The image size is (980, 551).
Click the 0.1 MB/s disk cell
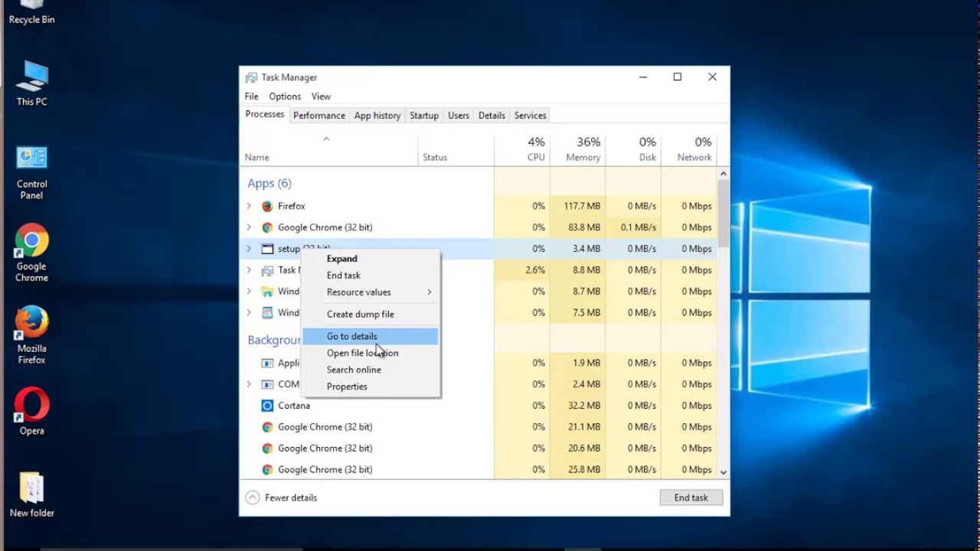click(x=633, y=227)
